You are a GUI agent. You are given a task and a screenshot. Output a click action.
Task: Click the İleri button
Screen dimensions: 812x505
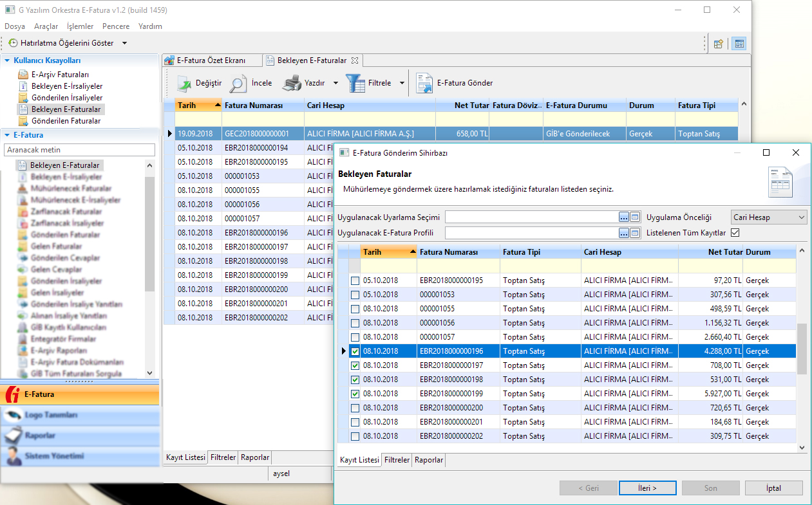(x=647, y=488)
